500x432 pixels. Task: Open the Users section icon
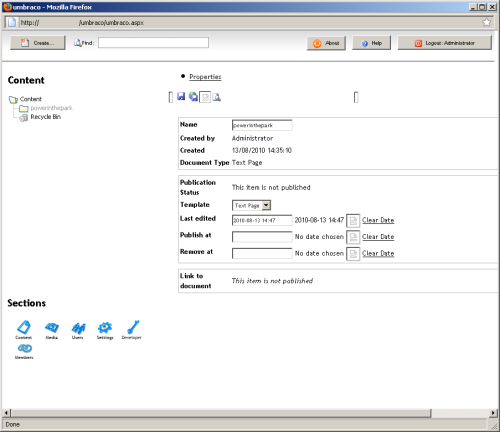click(x=78, y=328)
